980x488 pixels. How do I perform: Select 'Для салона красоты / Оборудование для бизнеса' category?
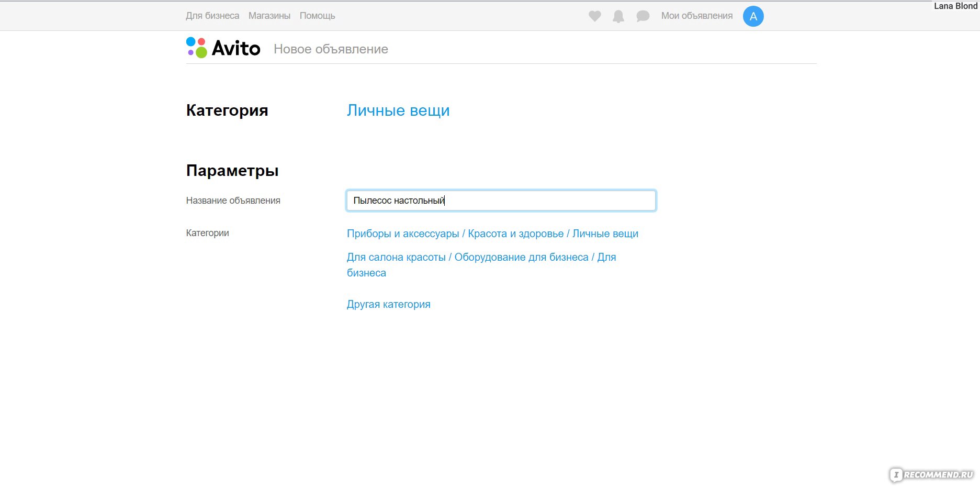(481, 265)
